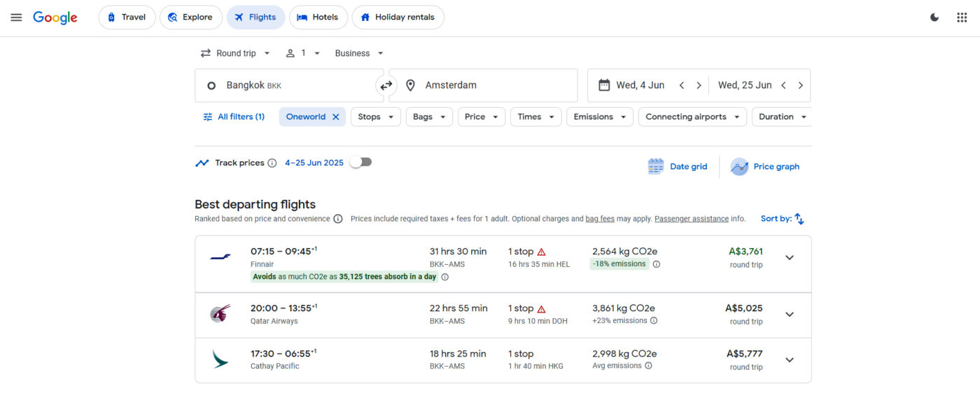View Qatar Airways emissions info icon
The width and height of the screenshot is (980, 396).
[654, 321]
